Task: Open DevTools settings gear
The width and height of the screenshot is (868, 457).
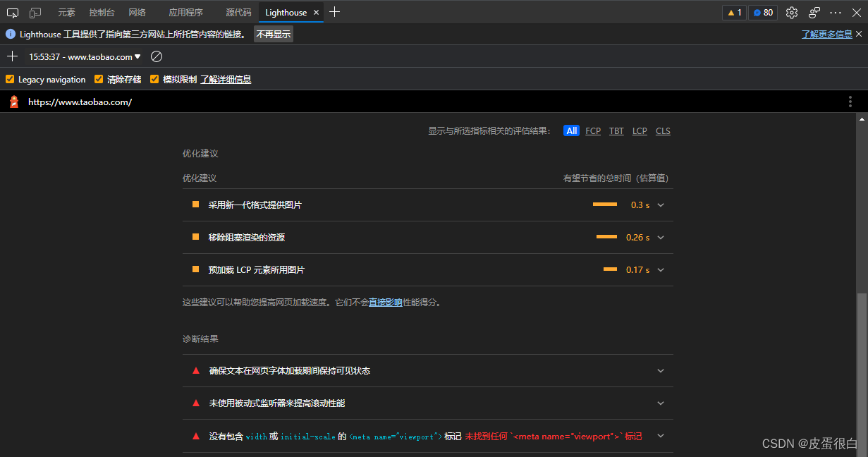Action: point(792,13)
